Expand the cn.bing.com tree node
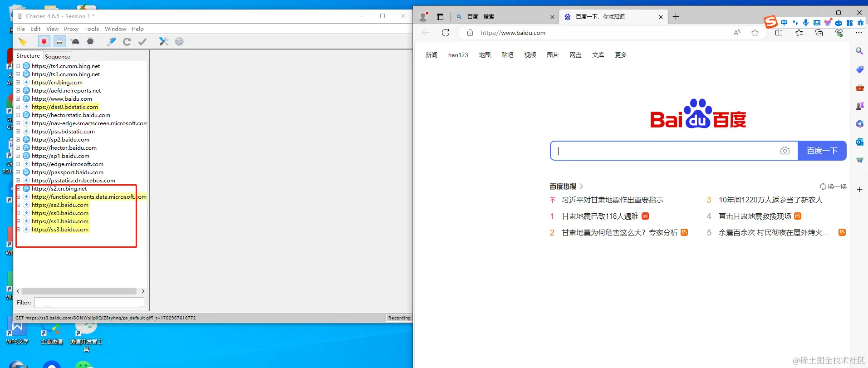This screenshot has height=368, width=868. [18, 83]
